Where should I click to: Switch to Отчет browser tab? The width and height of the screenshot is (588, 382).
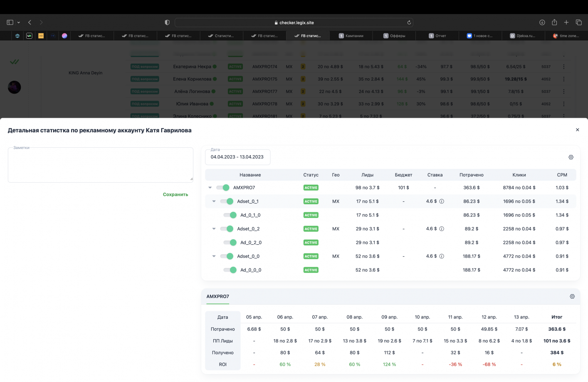coord(437,36)
